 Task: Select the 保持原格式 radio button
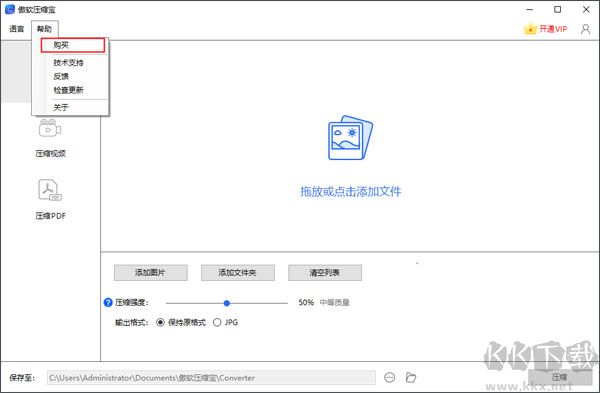point(160,322)
